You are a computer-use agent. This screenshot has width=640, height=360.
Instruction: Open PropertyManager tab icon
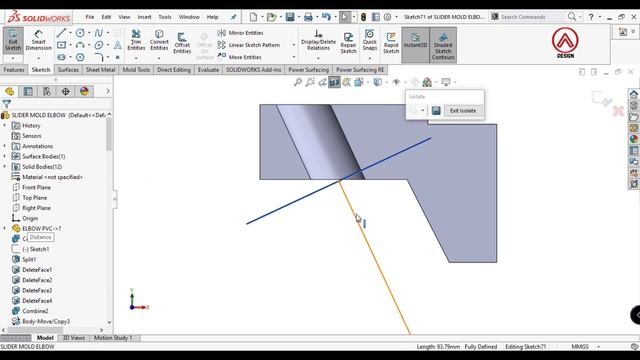tap(28, 91)
